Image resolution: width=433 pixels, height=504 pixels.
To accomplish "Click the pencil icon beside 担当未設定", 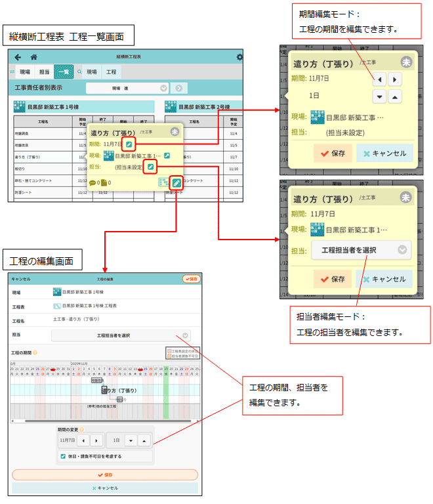I will (151, 167).
